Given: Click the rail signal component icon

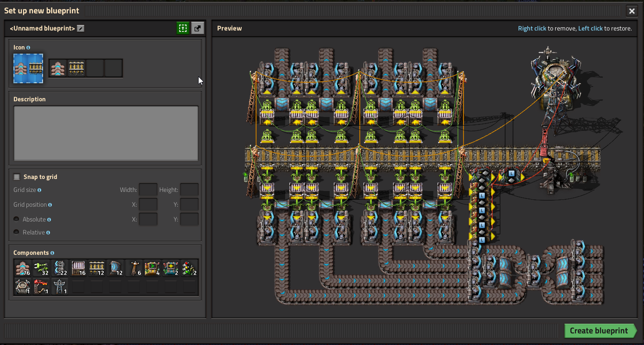Looking at the screenshot, I should (189, 268).
